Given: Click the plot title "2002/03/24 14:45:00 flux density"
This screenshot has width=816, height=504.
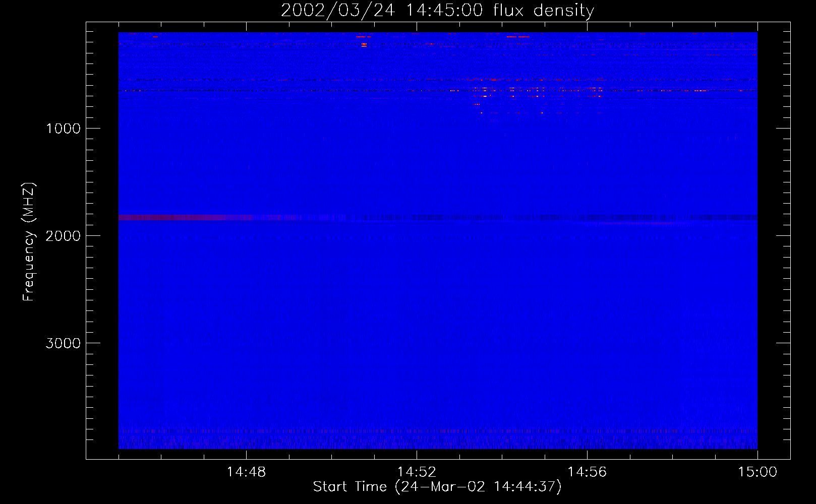Looking at the screenshot, I should click(x=437, y=11).
